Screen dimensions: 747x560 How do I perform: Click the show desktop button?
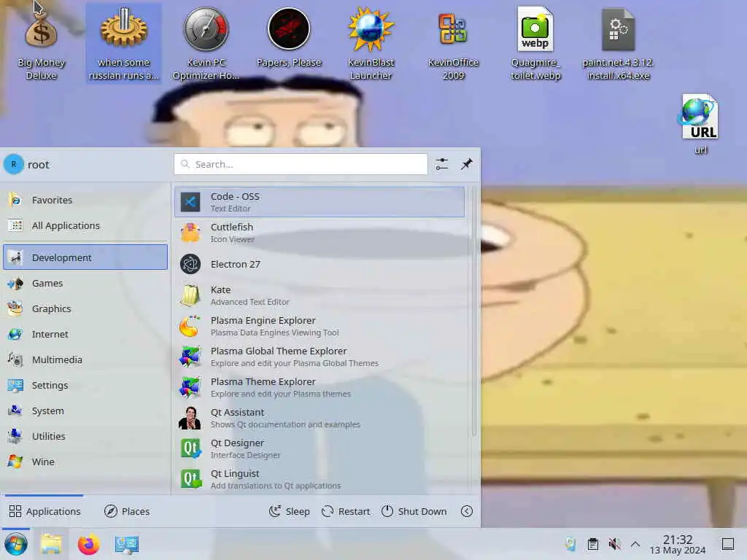(728, 544)
